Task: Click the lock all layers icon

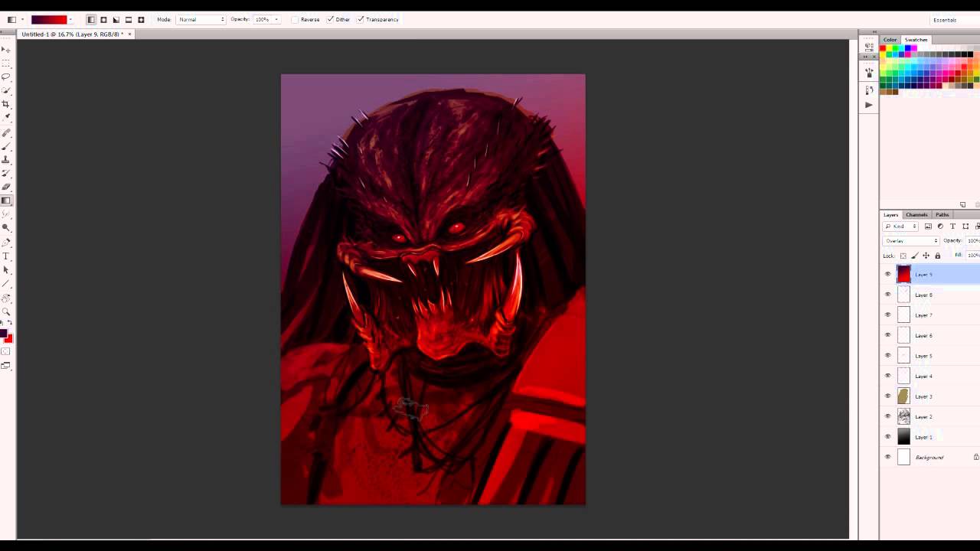Action: 937,256
